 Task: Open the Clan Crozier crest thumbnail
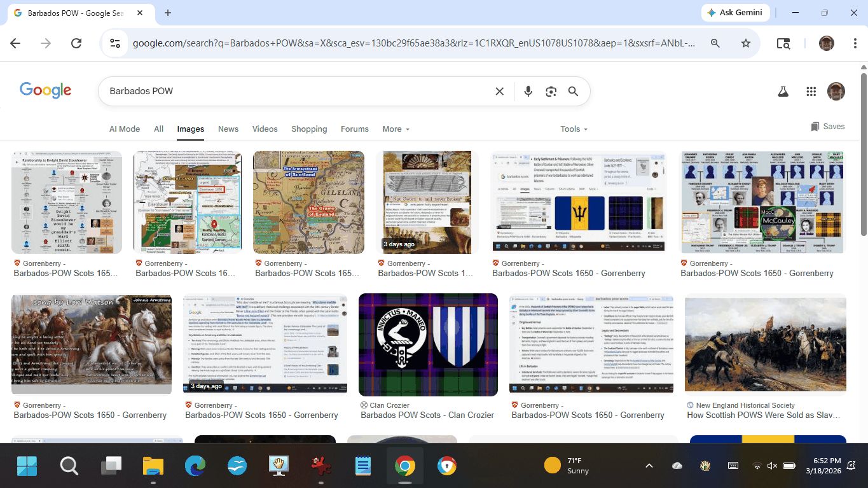pos(428,344)
